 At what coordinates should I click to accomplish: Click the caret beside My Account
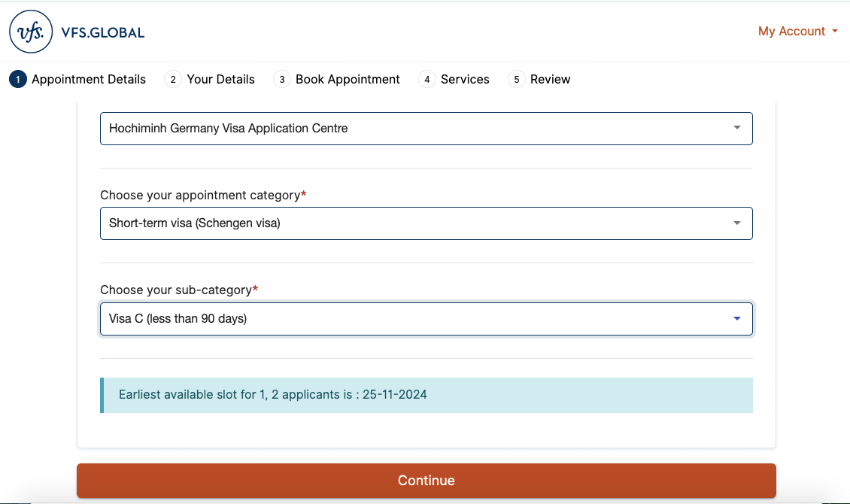(835, 32)
